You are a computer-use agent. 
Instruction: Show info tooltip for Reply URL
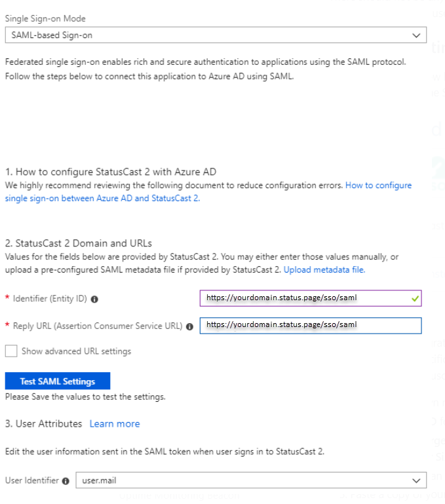click(x=189, y=326)
